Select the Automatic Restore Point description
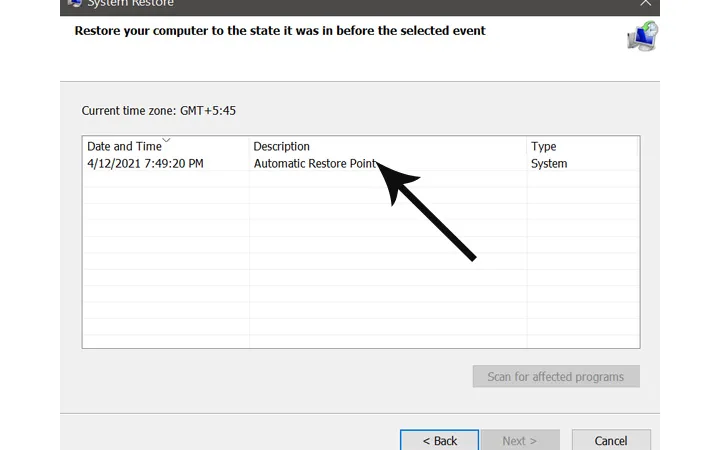Screen dimensions: 720x450 315,163
